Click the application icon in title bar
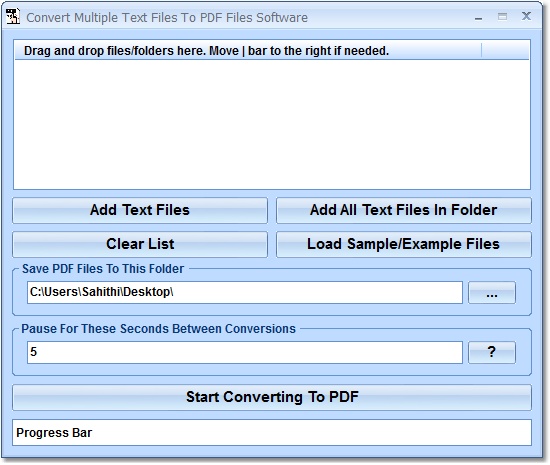The width and height of the screenshot is (550, 465). click(x=13, y=16)
